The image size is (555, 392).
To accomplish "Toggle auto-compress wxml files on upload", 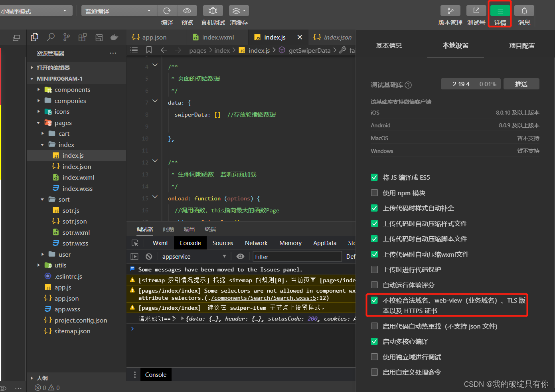I will pos(374,254).
